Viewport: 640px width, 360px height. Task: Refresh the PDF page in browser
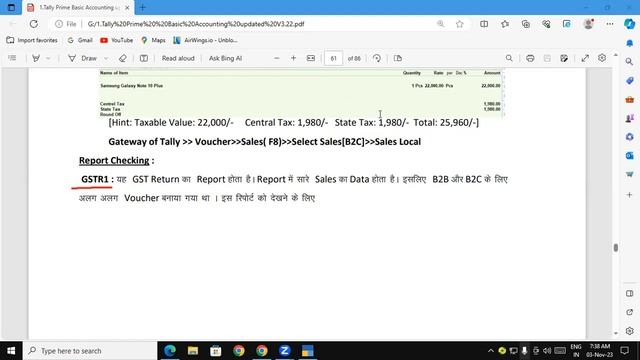click(x=33, y=24)
